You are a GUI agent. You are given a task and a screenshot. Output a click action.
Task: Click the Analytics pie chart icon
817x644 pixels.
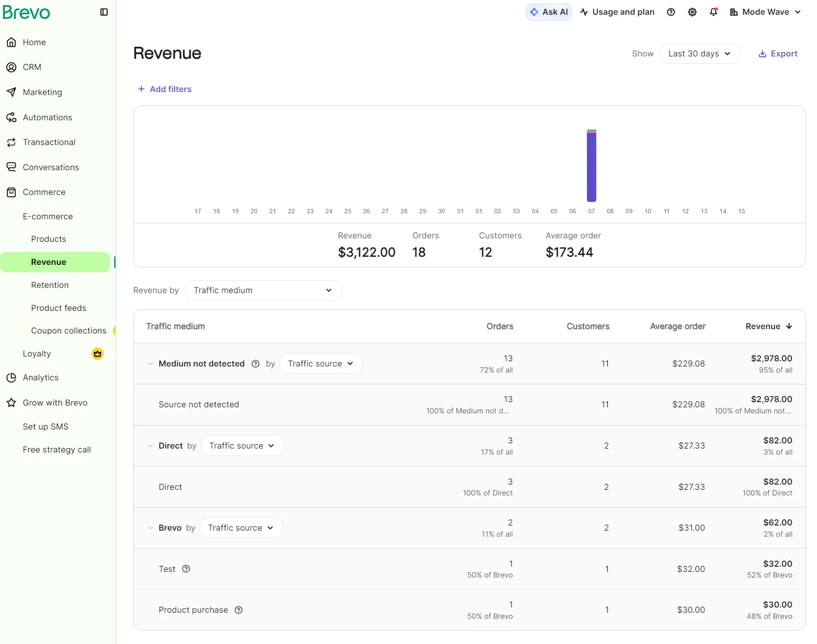[x=12, y=378]
